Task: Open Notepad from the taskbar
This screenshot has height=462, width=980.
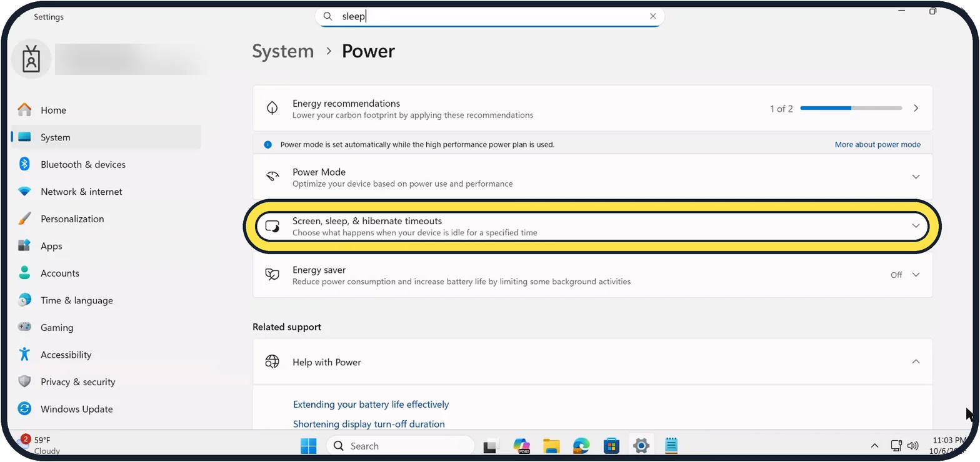Action: [671, 446]
